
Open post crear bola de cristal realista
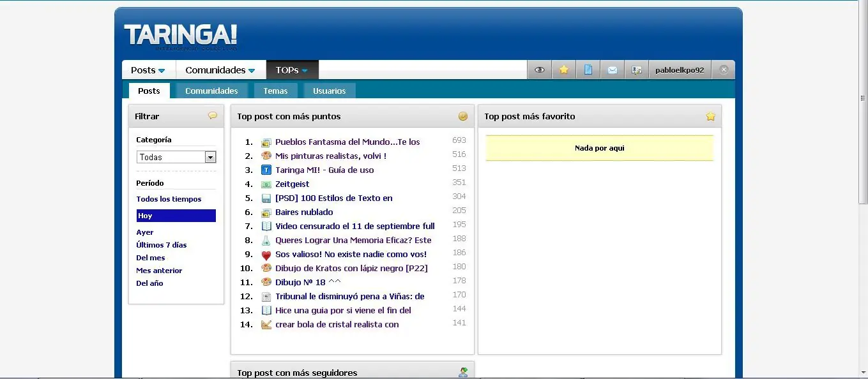point(337,324)
